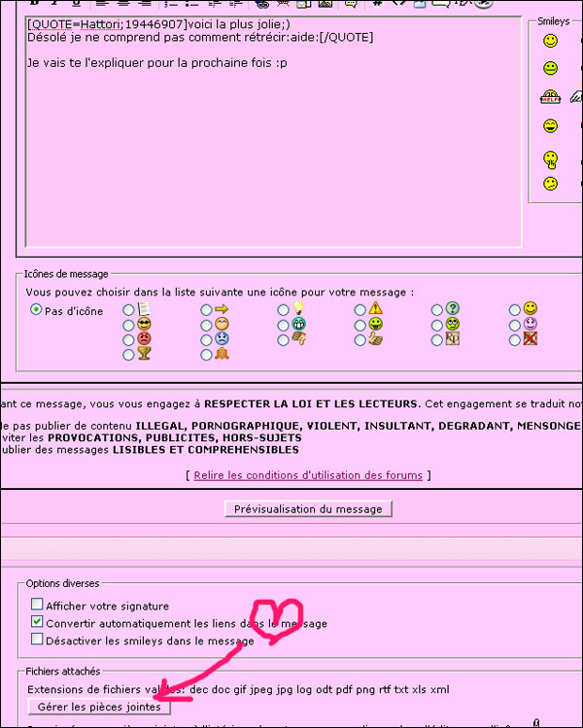This screenshot has height=728, width=583.
Task: Click the text 'RESPECTER LA LOI ET LES LECTEURS'
Action: [311, 404]
